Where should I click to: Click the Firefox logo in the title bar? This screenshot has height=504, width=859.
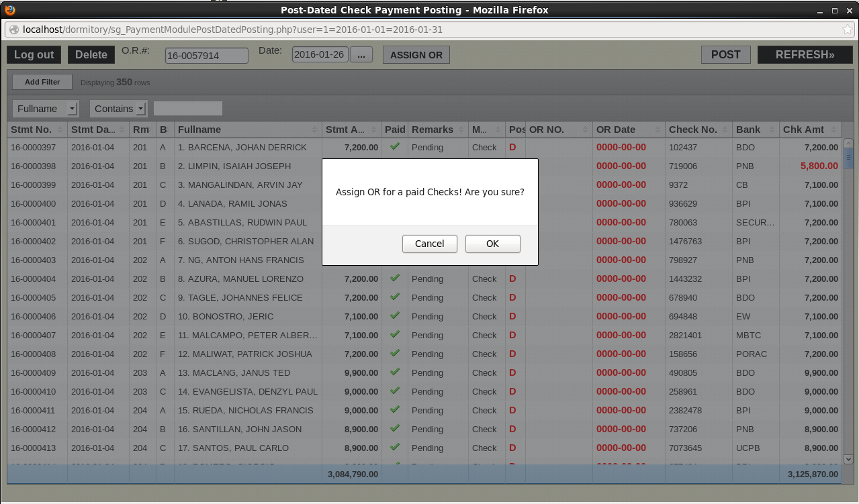click(9, 10)
